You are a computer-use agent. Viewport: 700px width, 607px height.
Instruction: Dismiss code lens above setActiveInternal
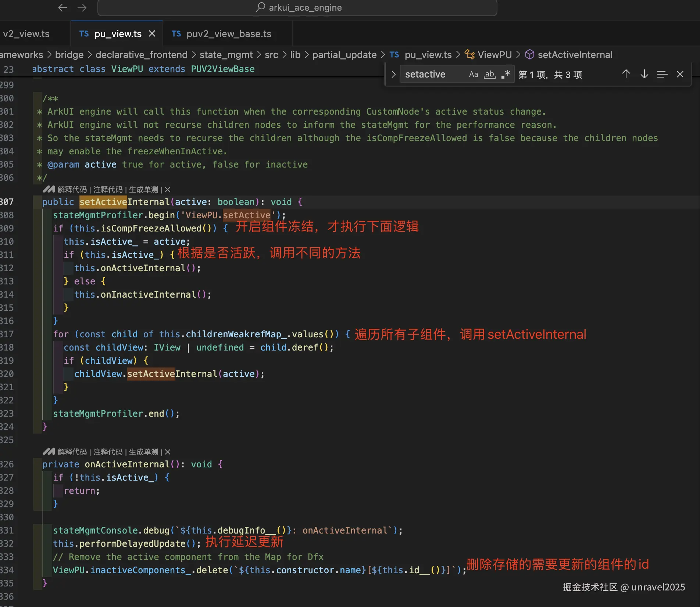tap(168, 190)
